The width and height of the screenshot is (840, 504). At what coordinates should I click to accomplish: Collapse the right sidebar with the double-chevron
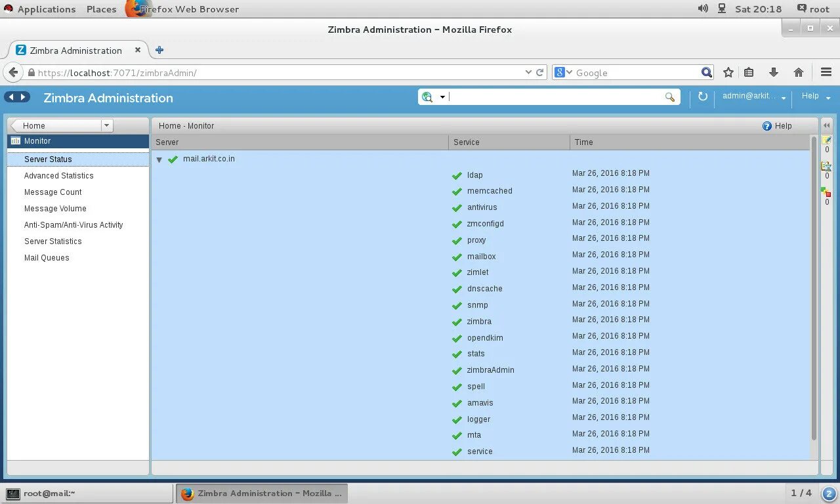tap(826, 125)
